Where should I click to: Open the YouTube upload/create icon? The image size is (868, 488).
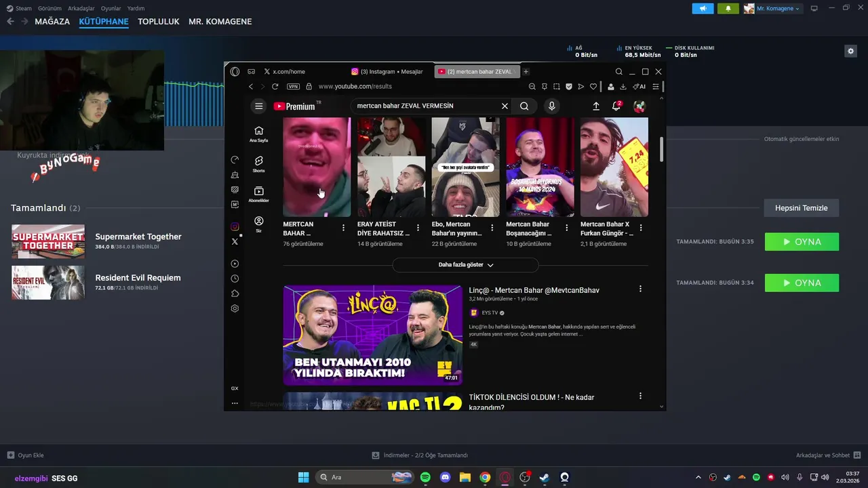click(x=596, y=106)
